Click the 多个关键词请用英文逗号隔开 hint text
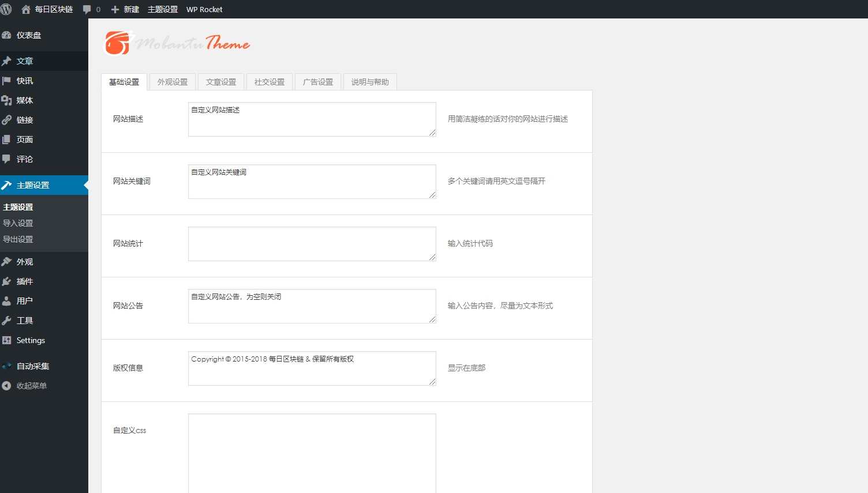The image size is (868, 493). pos(496,181)
